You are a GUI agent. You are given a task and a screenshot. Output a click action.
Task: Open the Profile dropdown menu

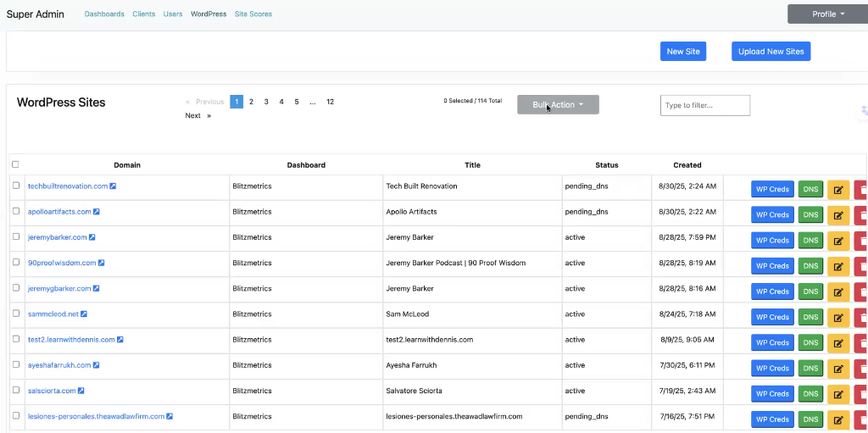(827, 14)
